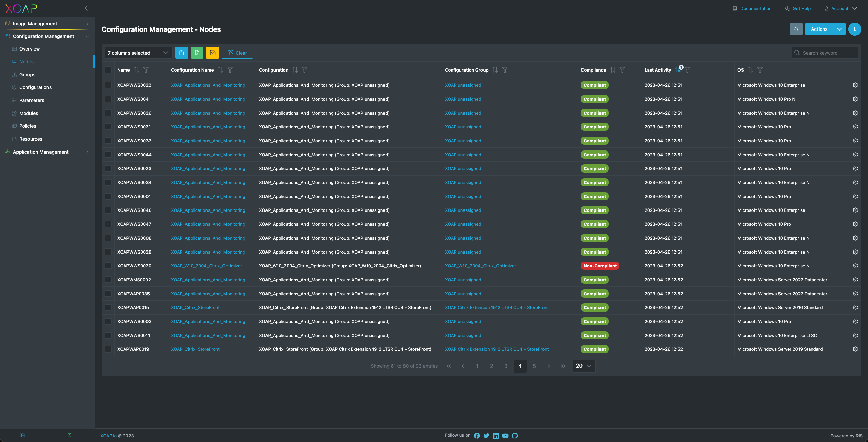Screen dimensions: 868x442
Task: Open the LinkedIn icon in footer
Action: (496, 436)
